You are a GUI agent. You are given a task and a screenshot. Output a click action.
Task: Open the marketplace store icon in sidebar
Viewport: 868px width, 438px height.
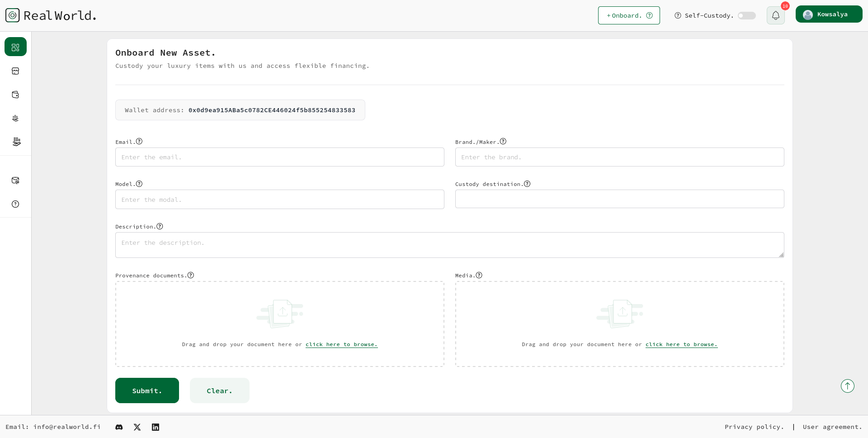[x=15, y=71]
